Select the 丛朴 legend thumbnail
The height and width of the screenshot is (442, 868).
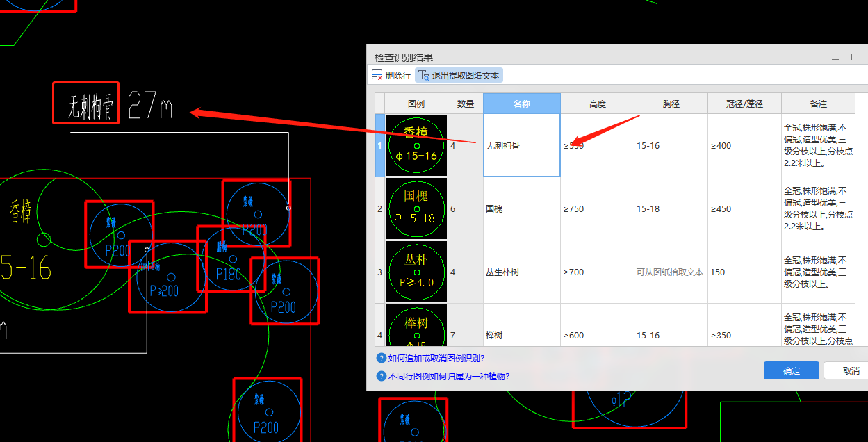coord(416,272)
